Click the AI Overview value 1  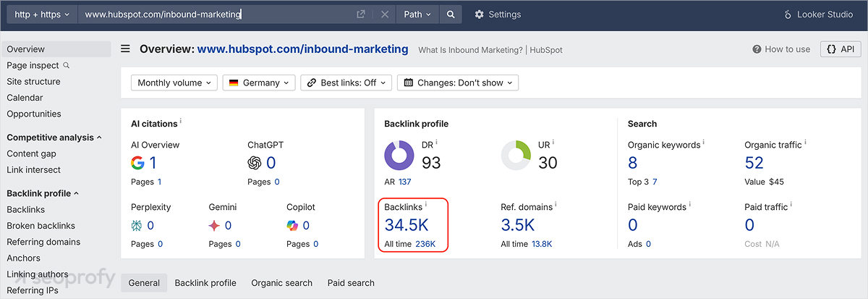pyautogui.click(x=153, y=163)
